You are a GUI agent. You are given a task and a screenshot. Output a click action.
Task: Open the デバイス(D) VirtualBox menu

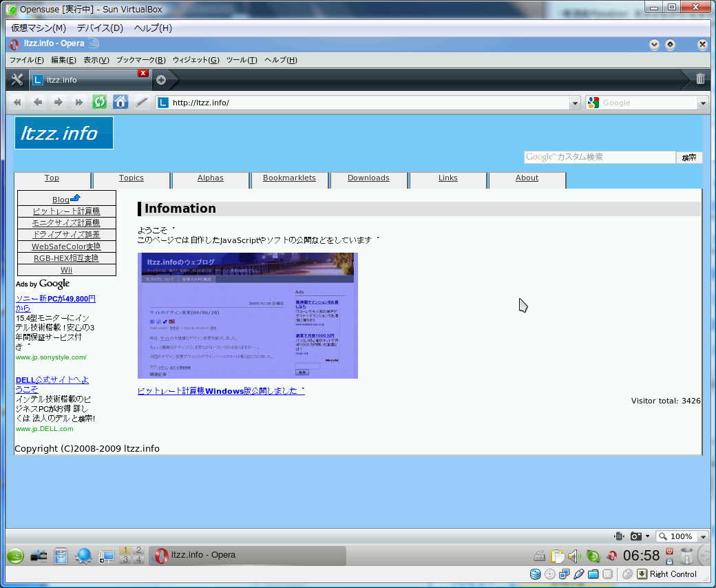100,28
